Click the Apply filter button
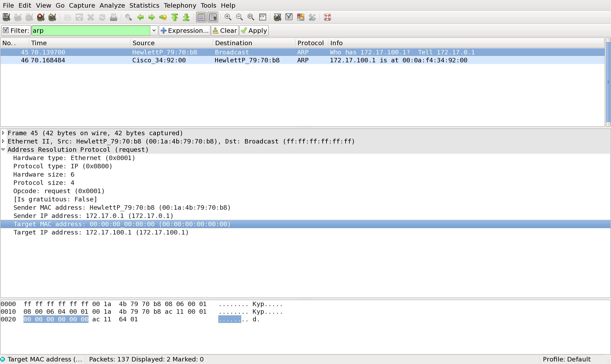This screenshot has width=611, height=364. click(254, 31)
